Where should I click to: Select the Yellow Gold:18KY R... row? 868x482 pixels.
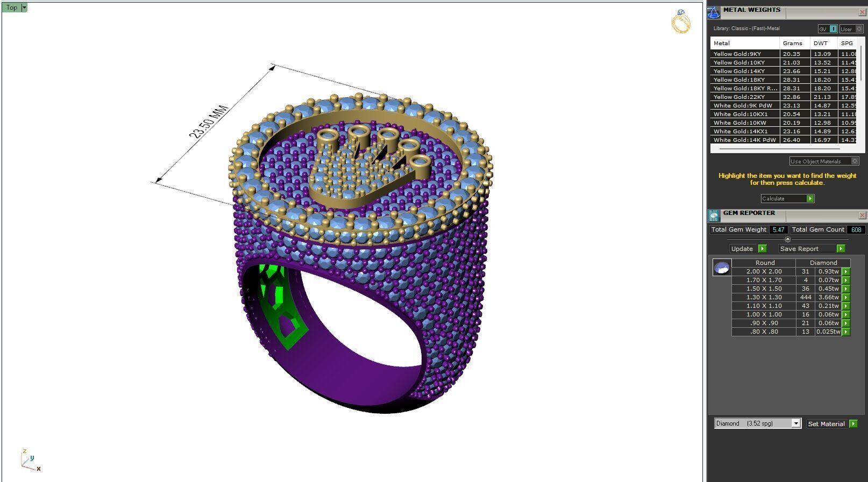pyautogui.click(x=784, y=88)
